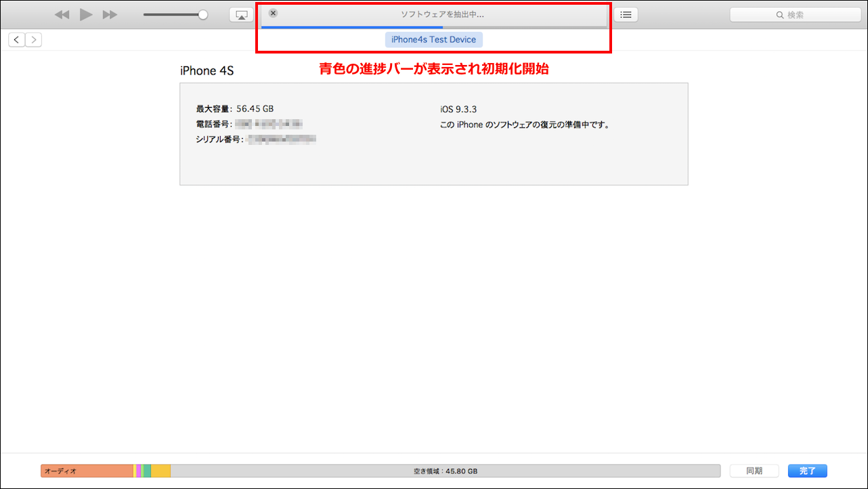
Task: Click the ソフトウェアを抽出中 status text
Action: coord(442,14)
